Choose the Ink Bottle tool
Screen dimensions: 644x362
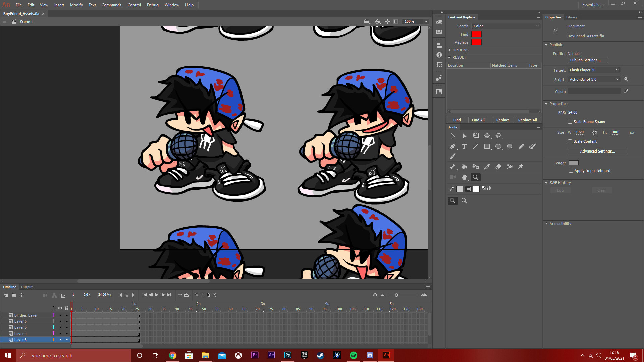click(x=476, y=167)
